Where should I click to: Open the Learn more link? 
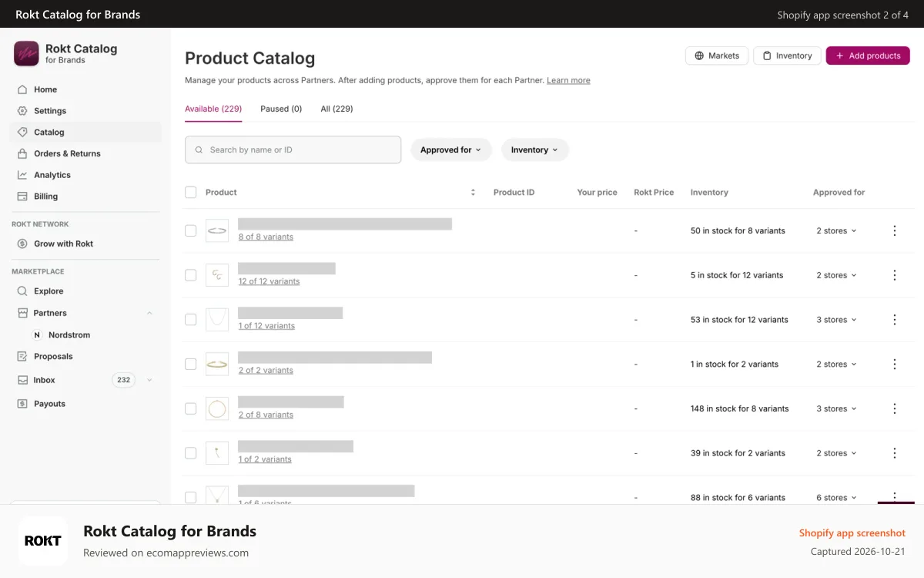click(x=568, y=80)
